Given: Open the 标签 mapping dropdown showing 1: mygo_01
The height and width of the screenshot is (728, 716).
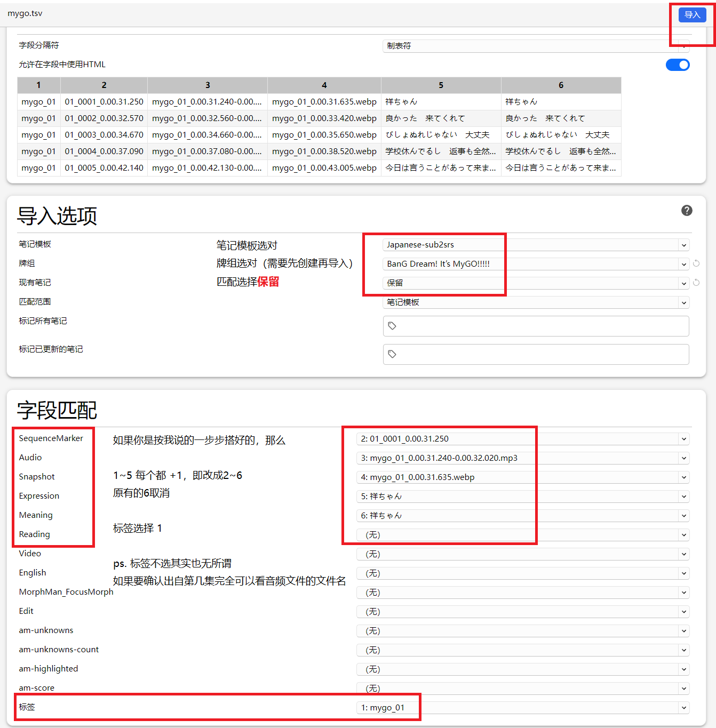Looking at the screenshot, I should (522, 708).
